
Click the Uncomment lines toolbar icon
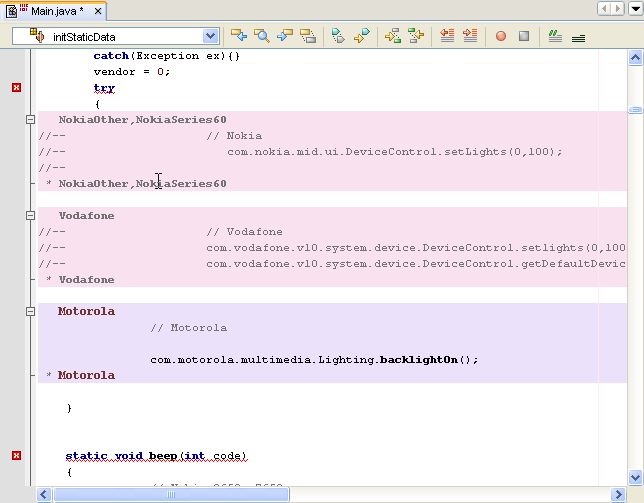(578, 38)
